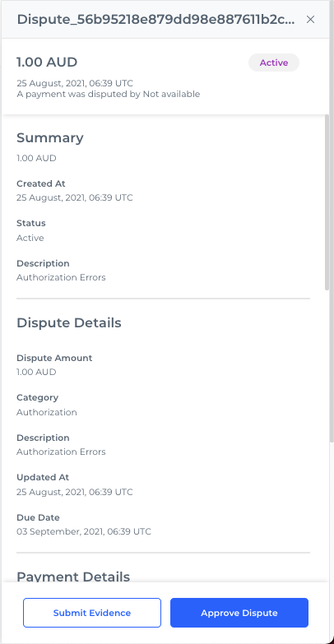Select the truncated Dispute ID title

tap(155, 19)
